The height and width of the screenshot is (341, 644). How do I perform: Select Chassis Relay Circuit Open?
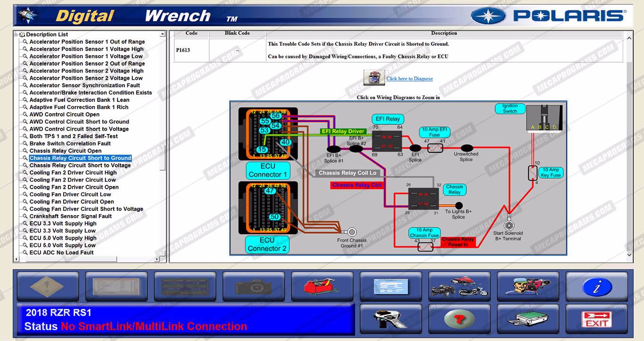[66, 151]
